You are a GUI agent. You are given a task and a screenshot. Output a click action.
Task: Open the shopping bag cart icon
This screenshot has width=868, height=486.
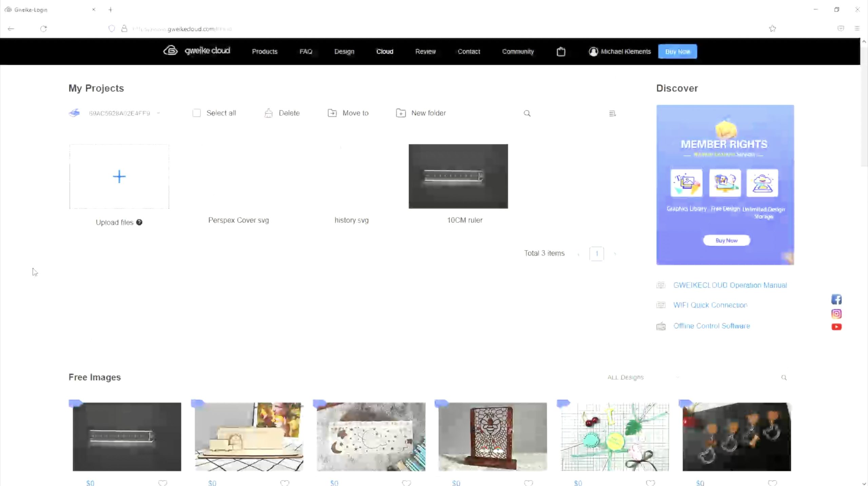pyautogui.click(x=561, y=52)
